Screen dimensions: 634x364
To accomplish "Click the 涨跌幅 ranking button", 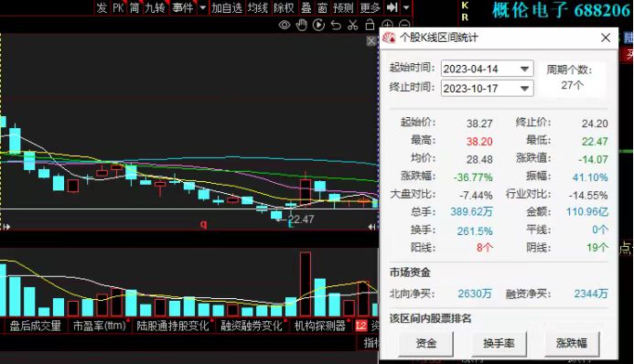I will point(572,343).
